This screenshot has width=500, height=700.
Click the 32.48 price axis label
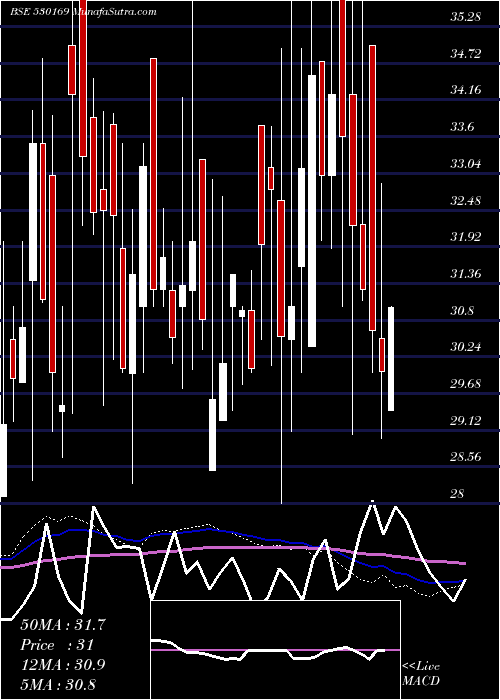coord(466,201)
